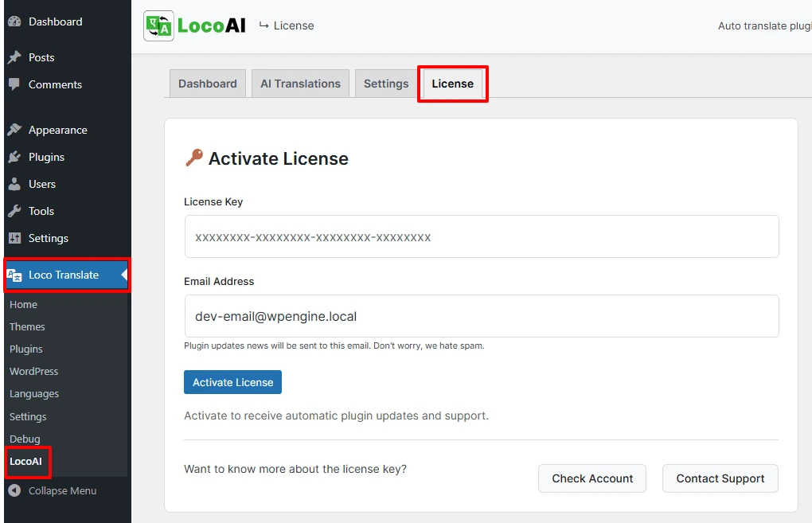Click the 'License' breadcrumb text in header

[x=294, y=25]
